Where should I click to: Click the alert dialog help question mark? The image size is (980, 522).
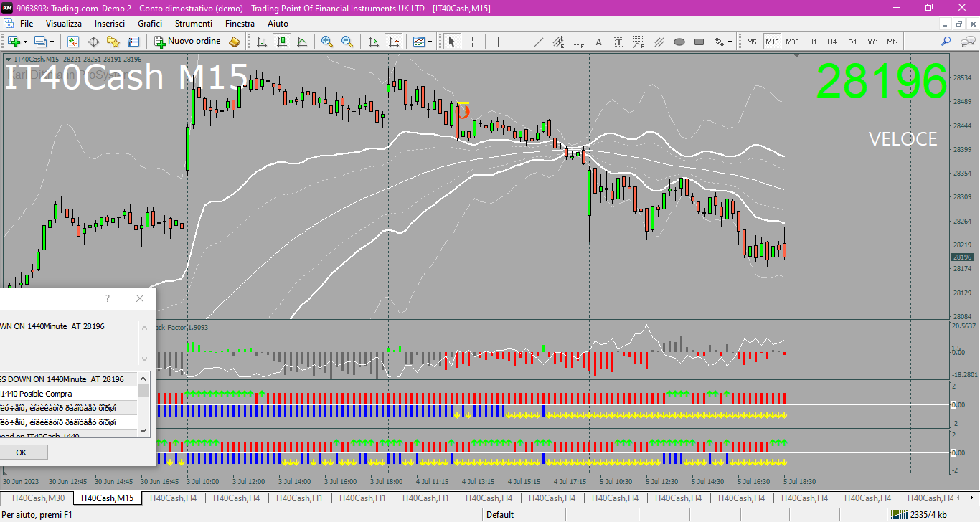(108, 298)
